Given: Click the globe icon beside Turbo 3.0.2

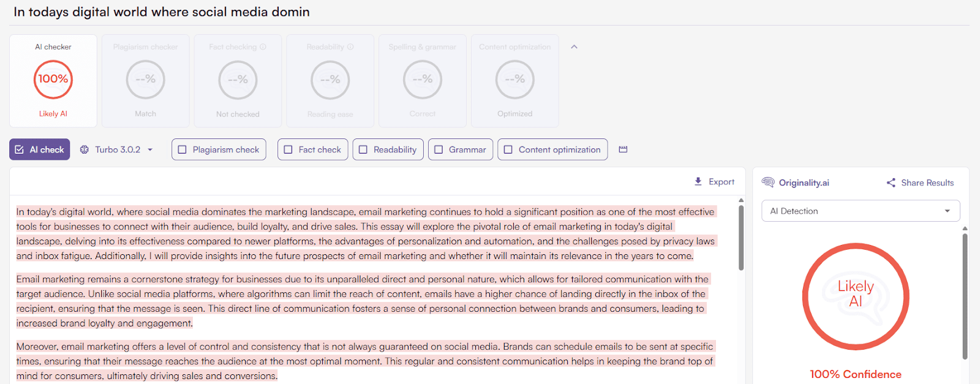Looking at the screenshot, I should 84,149.
